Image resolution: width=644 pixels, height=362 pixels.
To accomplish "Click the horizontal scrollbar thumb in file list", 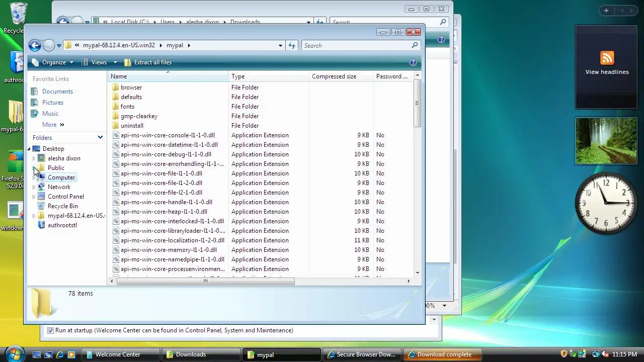I will tap(206, 281).
